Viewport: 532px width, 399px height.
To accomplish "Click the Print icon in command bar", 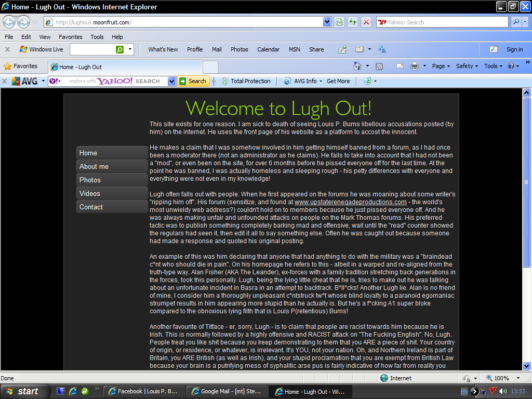I will (414, 66).
